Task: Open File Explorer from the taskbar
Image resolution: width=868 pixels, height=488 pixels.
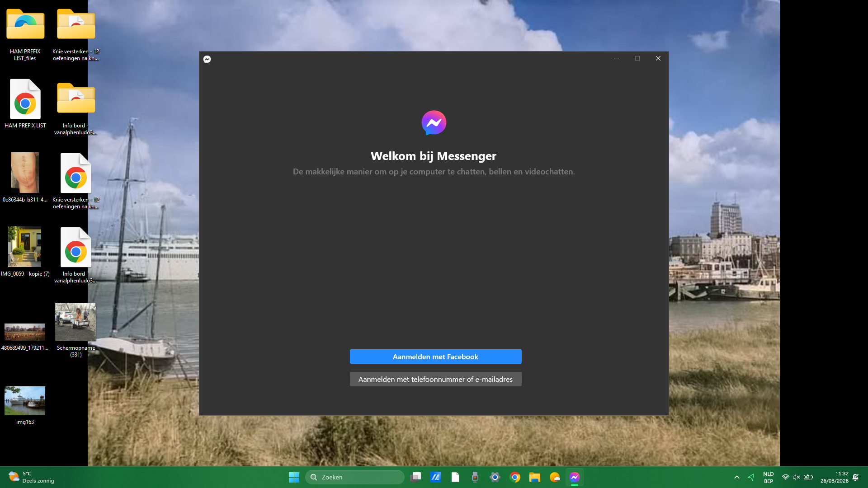Action: pos(535,477)
